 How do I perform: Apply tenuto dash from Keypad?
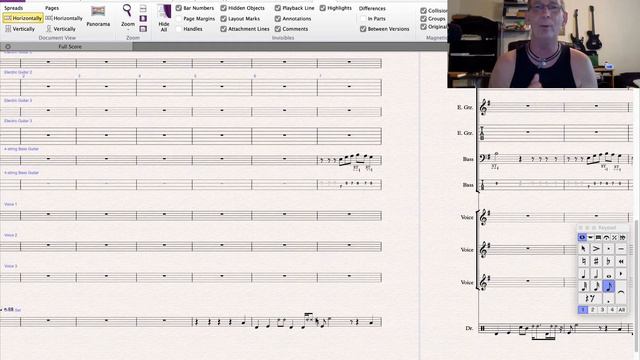[x=621, y=249]
